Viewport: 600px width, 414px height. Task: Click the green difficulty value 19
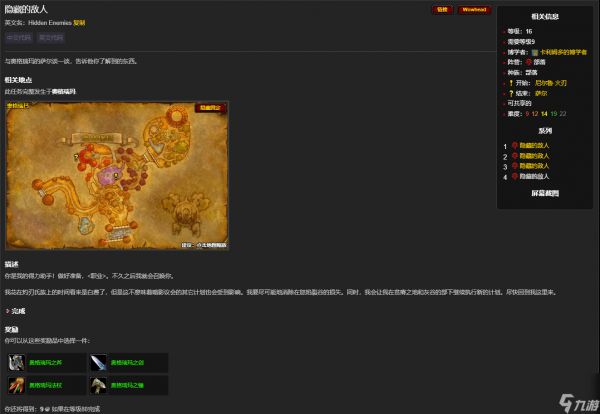[554, 114]
